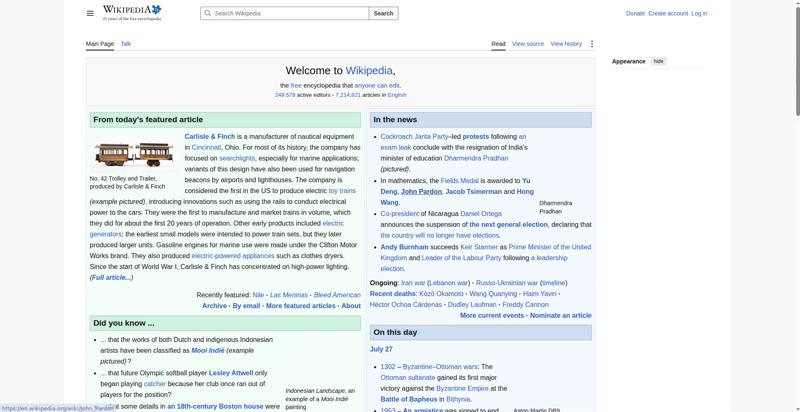Click the By email link
Screen dimensions: 800x412
point(246,306)
